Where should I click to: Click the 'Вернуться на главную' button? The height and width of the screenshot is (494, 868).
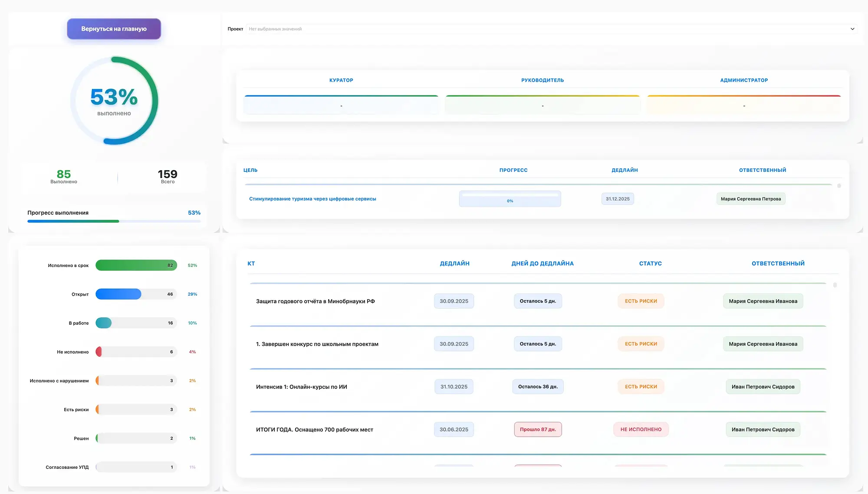click(x=114, y=29)
